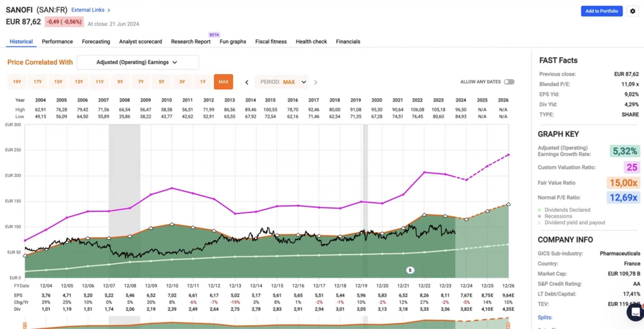Switch to the Historical tab
Viewport: 644px width, 329px height.
click(x=21, y=41)
